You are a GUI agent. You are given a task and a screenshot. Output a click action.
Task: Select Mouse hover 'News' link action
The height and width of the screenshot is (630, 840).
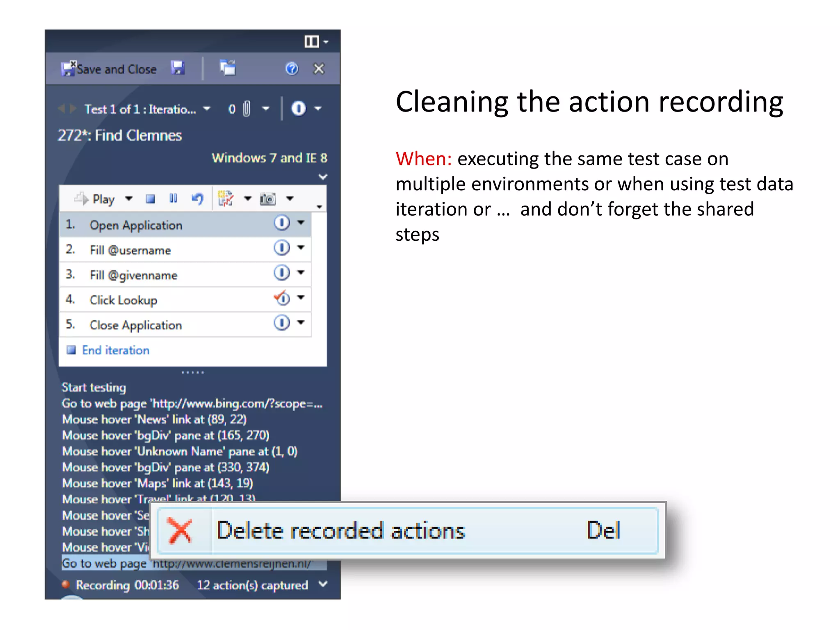(x=154, y=419)
